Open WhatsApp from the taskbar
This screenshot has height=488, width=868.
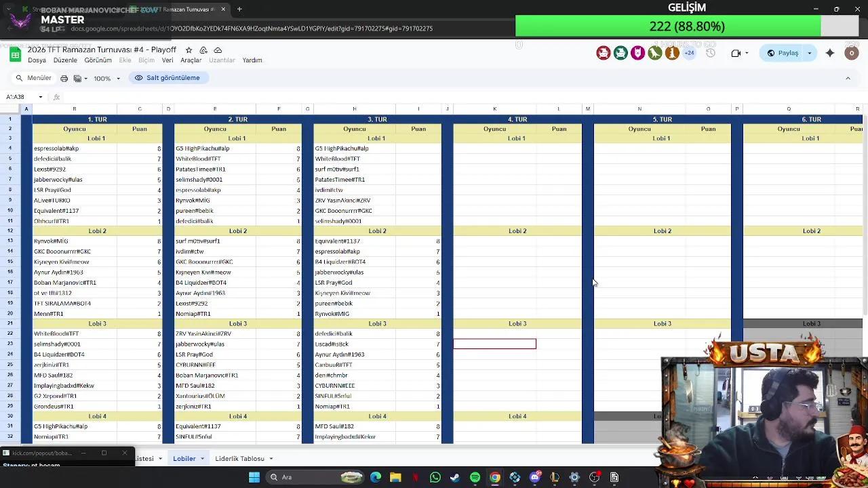(435, 477)
